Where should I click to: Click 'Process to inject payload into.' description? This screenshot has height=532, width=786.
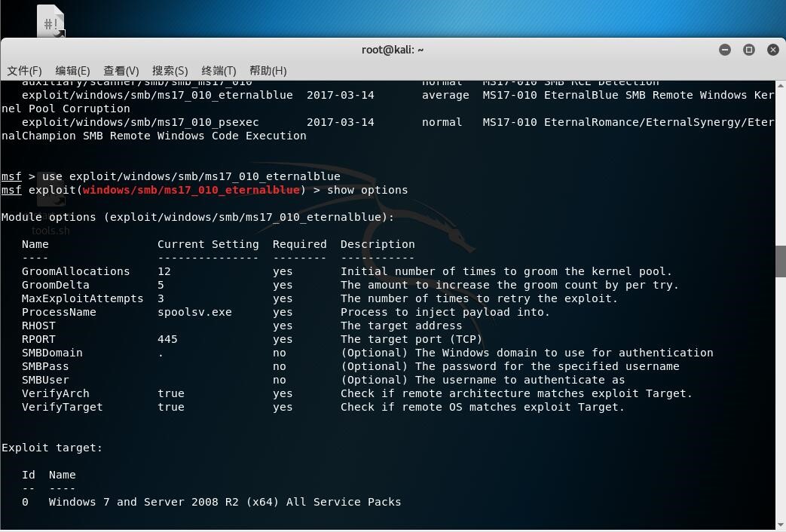[445, 312]
